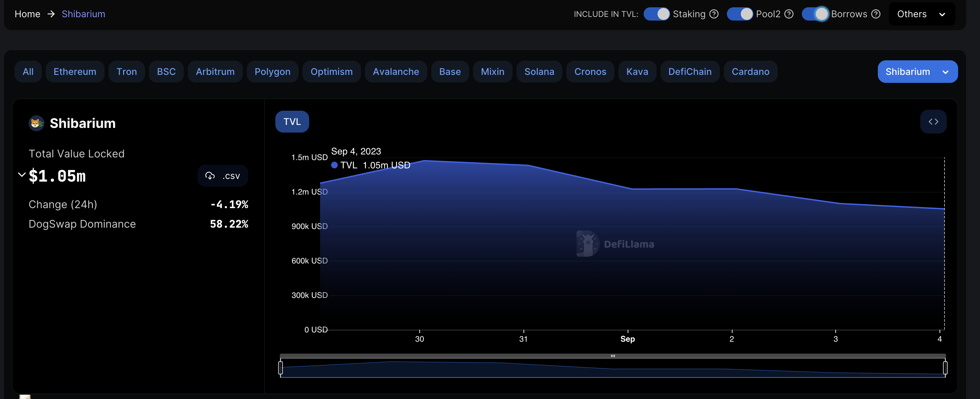Screen dimensions: 980x399
Task: Click the embed chart code icon
Action: [x=933, y=122]
